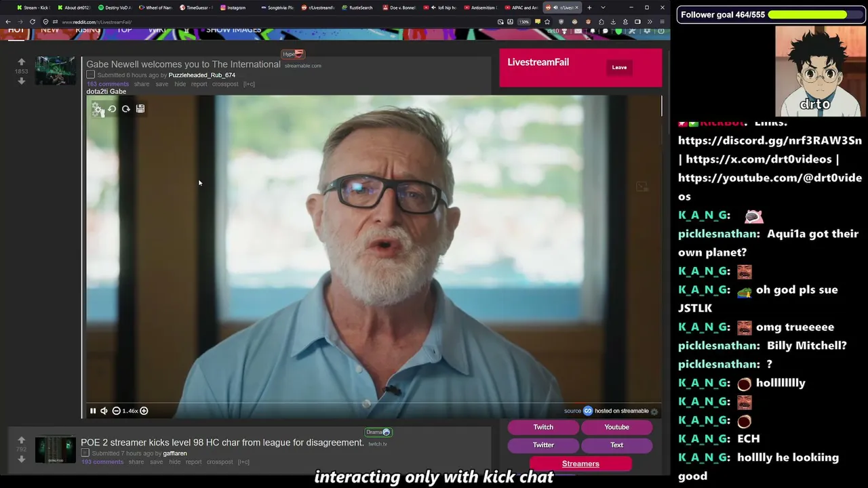
Task: Reload the Reddit page
Action: [32, 22]
